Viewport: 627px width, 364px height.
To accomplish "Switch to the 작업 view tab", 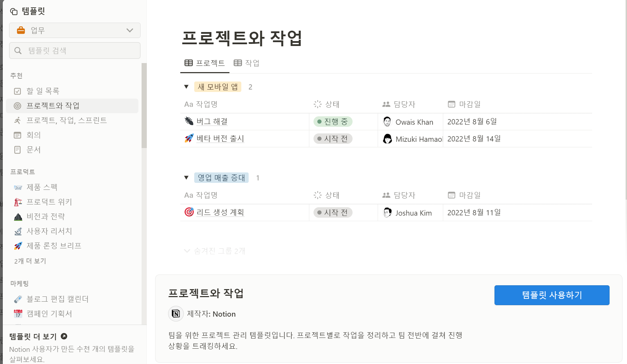I will [x=247, y=63].
